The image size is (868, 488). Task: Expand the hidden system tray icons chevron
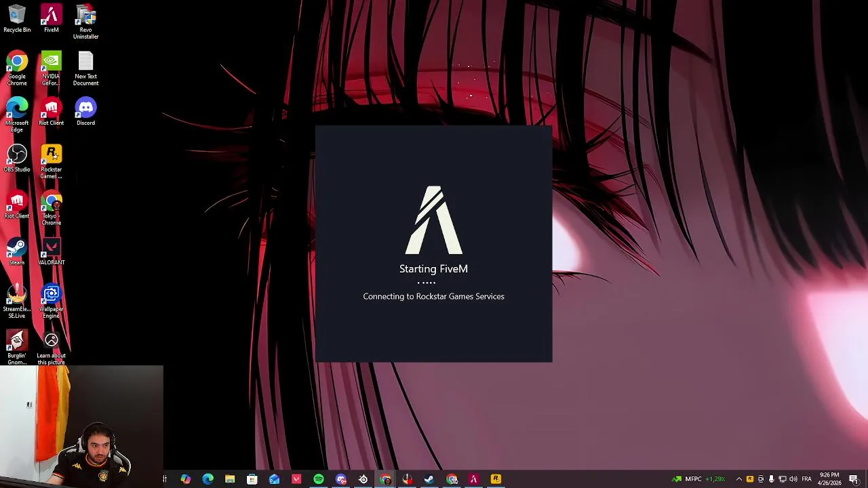738,479
